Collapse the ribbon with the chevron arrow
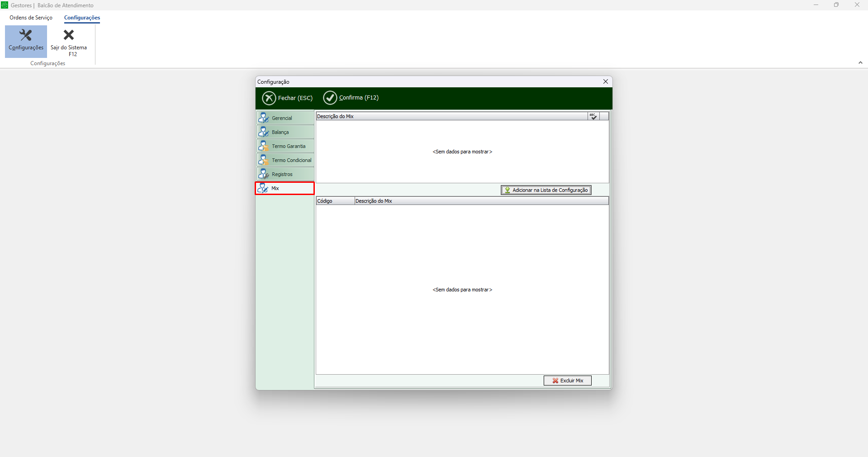Image resolution: width=868 pixels, height=457 pixels. 860,63
